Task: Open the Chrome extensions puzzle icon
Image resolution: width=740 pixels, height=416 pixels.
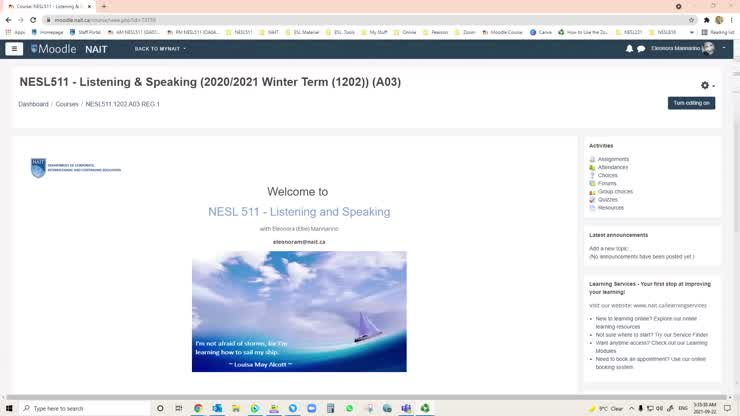Action: pyautogui.click(x=706, y=20)
